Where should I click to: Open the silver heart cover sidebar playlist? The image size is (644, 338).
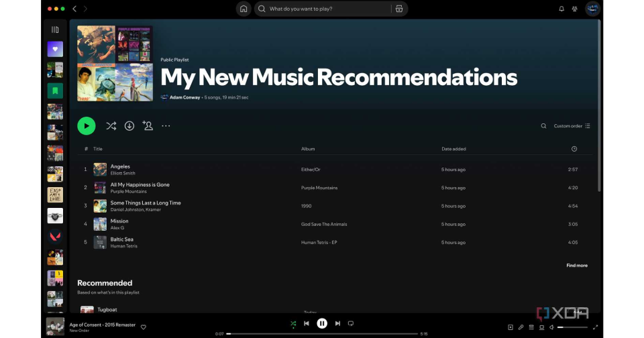(x=55, y=216)
